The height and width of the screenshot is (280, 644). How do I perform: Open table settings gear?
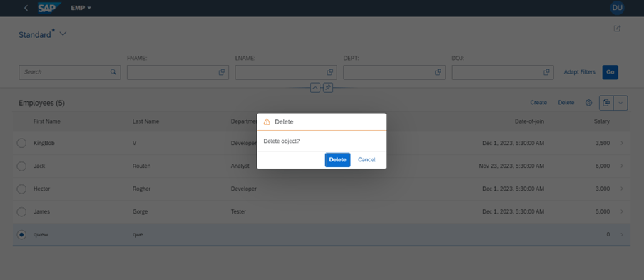[x=588, y=103]
